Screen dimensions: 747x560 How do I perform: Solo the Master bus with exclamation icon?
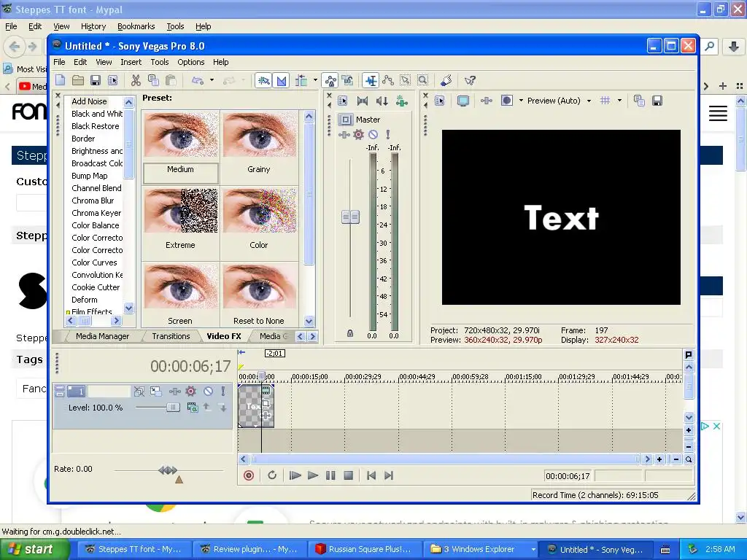pyautogui.click(x=388, y=135)
